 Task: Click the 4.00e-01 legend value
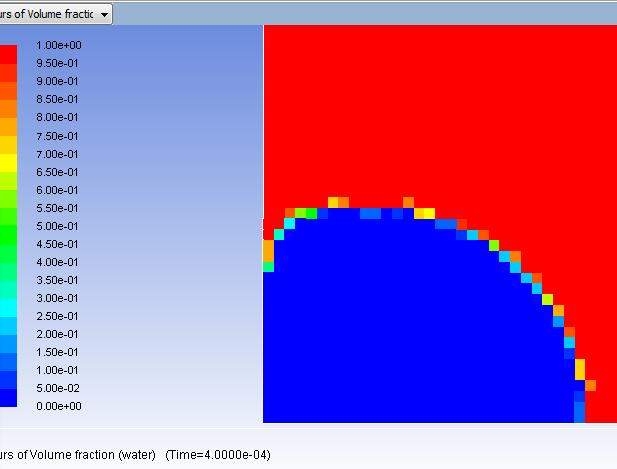pyautogui.click(x=57, y=262)
